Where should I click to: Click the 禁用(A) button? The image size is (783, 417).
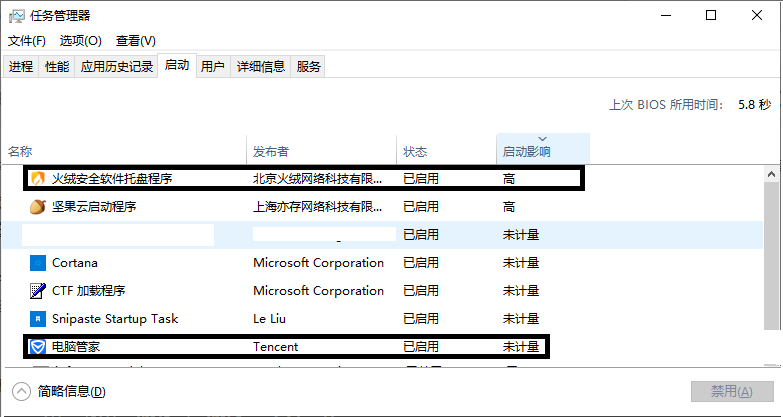732,392
